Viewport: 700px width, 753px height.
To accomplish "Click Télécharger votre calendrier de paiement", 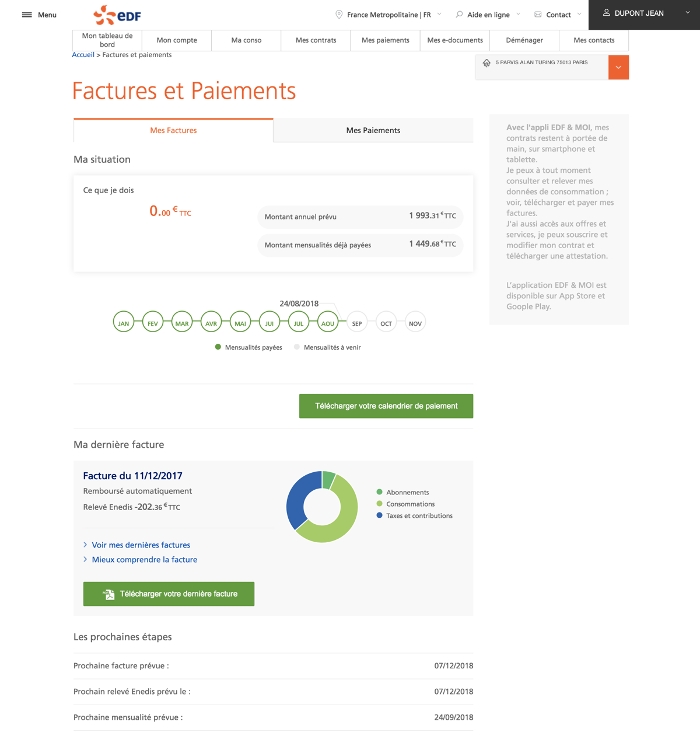I will 386,406.
